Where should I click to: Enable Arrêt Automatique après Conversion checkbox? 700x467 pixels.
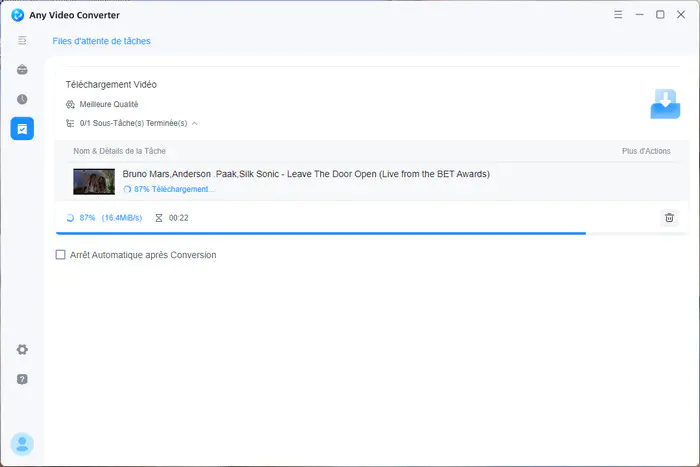61,255
